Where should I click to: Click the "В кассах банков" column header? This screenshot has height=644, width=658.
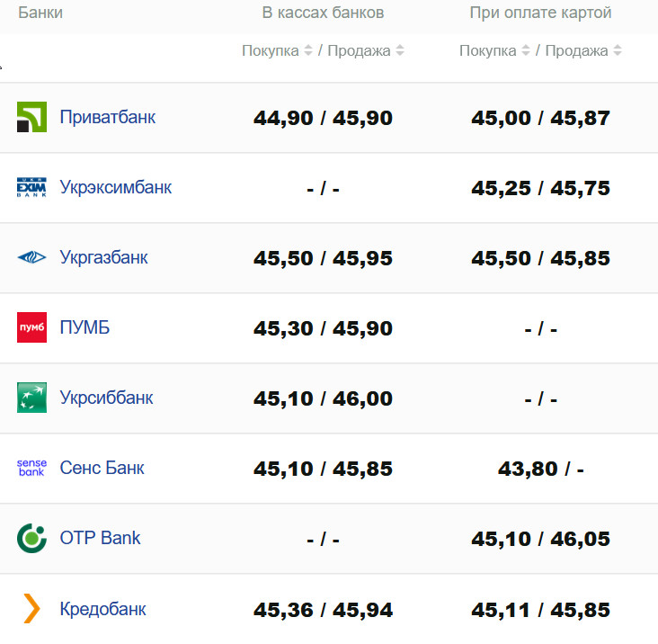point(323,13)
